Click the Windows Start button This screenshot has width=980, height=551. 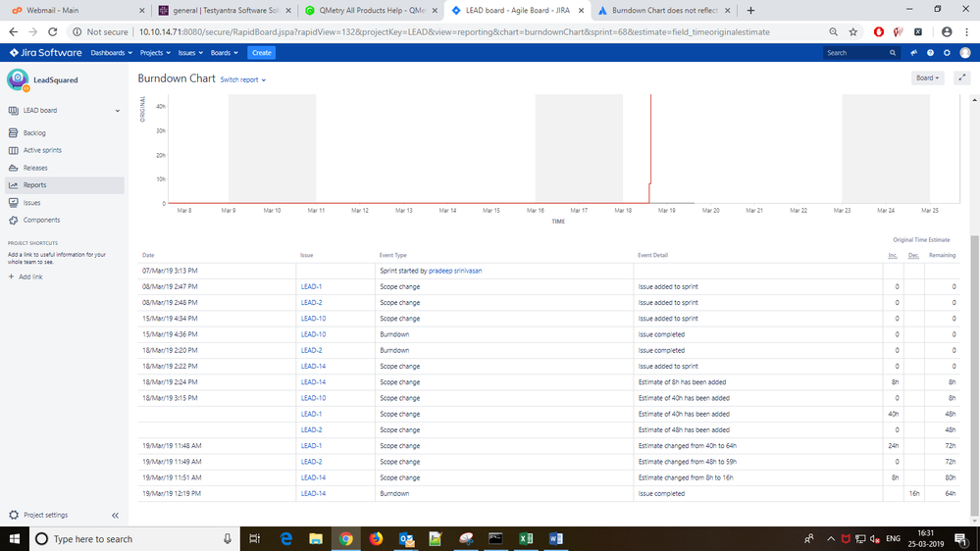click(x=15, y=538)
